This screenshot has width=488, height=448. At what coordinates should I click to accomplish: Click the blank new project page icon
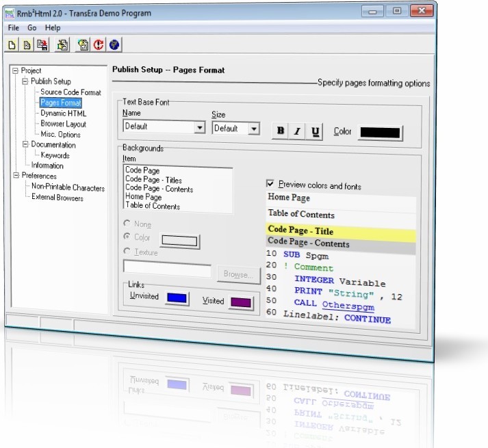pyautogui.click(x=12, y=45)
